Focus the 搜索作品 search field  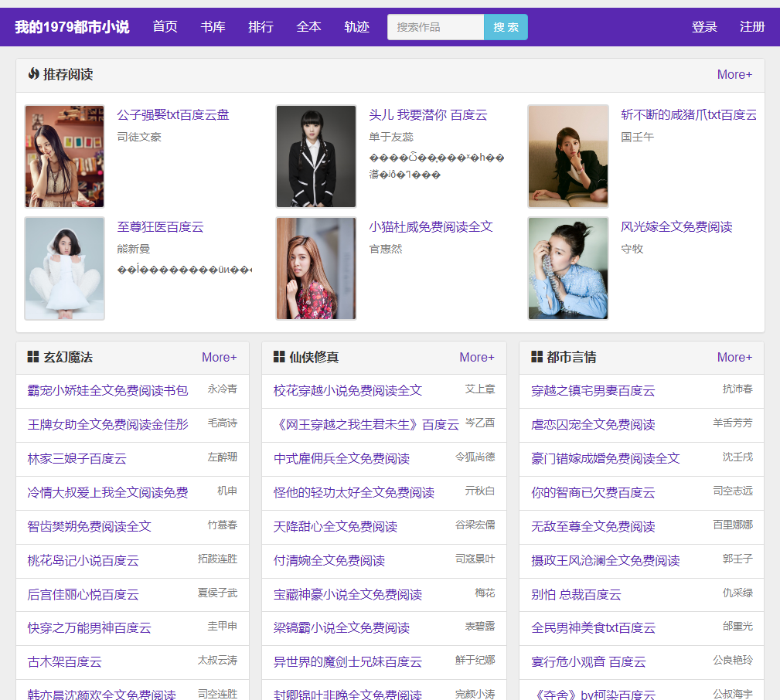tap(435, 27)
